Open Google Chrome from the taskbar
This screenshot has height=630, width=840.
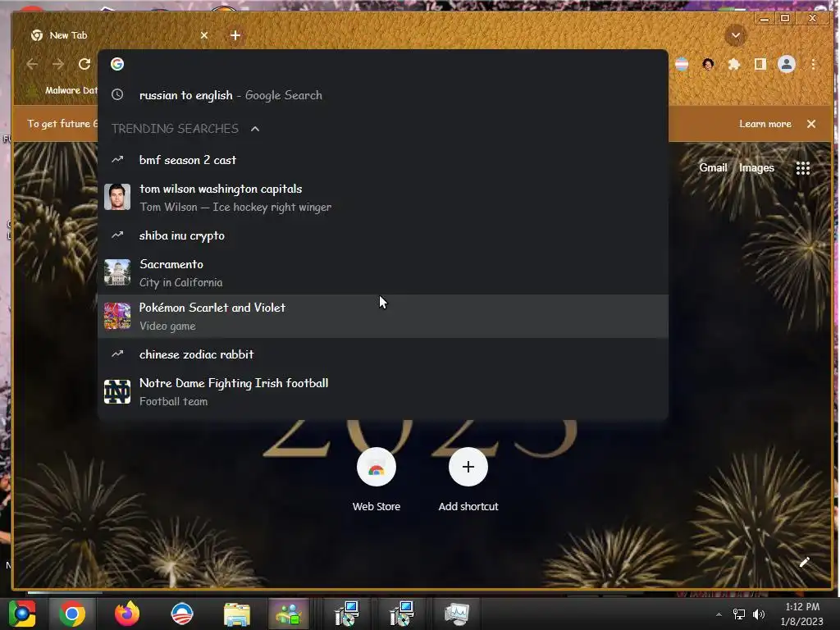(x=72, y=614)
